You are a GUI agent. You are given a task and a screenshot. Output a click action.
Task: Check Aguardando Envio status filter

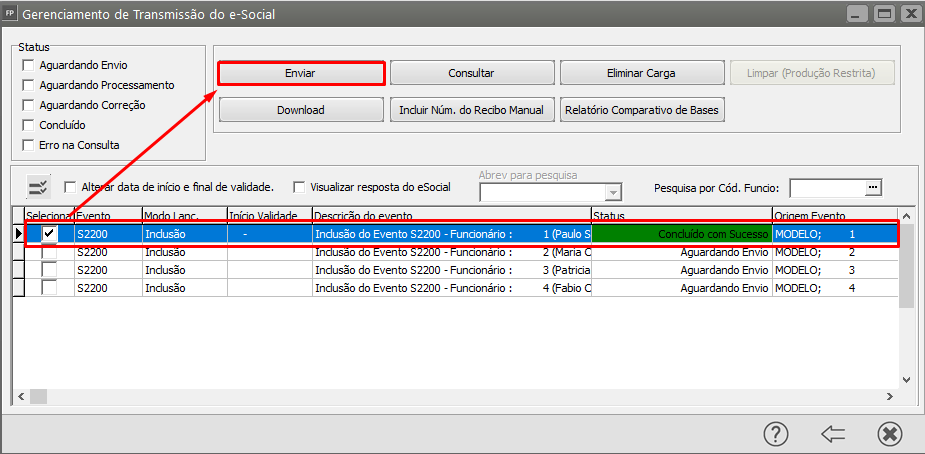pos(28,65)
